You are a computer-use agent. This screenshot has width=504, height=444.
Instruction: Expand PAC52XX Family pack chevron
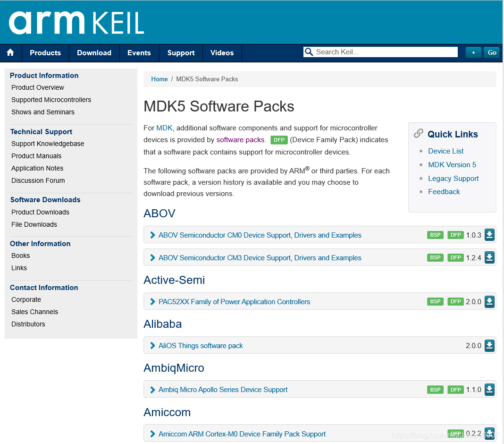(153, 302)
